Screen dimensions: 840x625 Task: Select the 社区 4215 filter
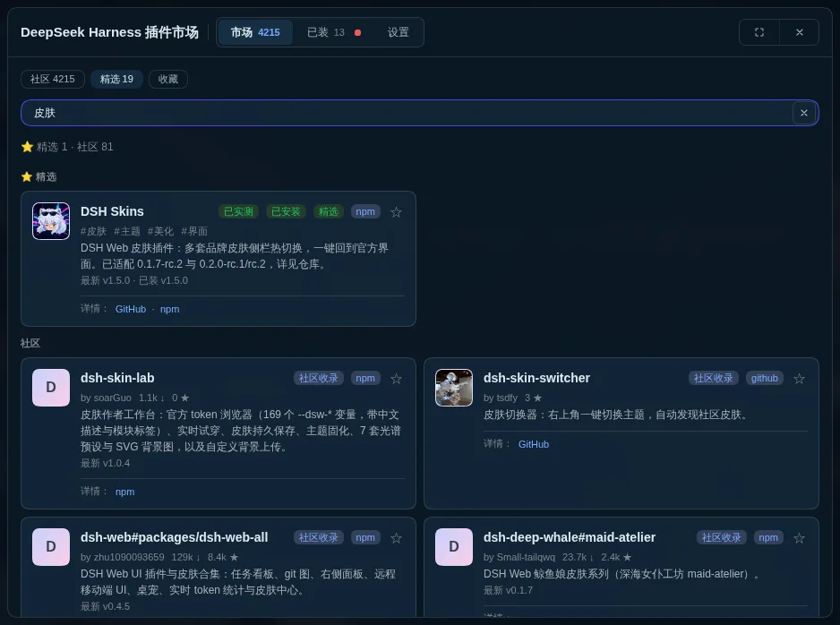click(53, 80)
